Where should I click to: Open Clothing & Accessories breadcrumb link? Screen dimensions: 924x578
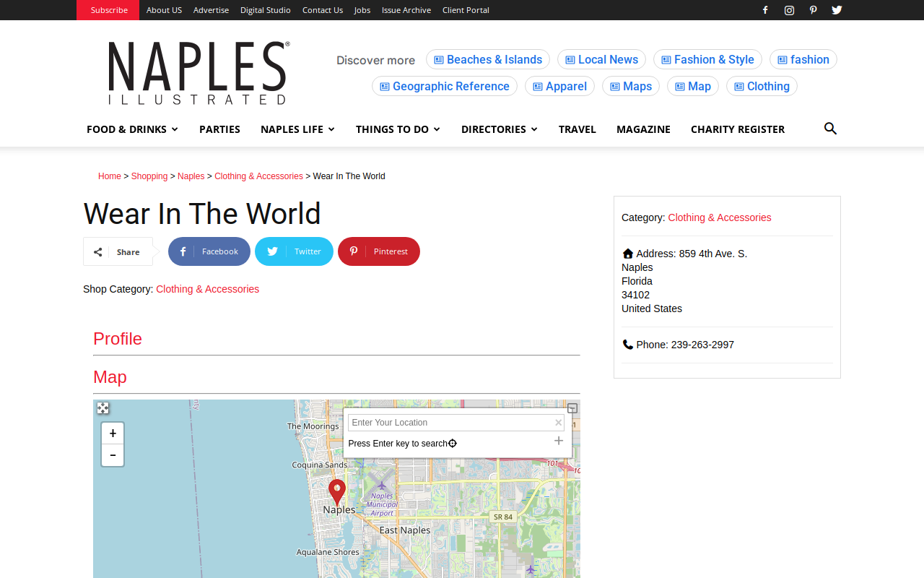click(258, 176)
